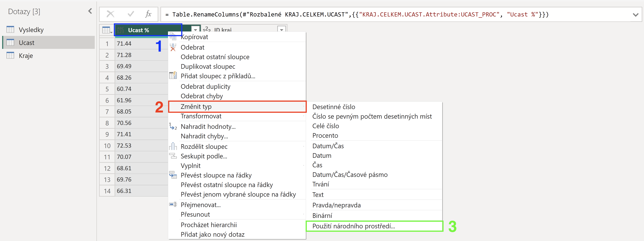This screenshot has height=241, width=644.
Task: Select the Kraje query
Action: tap(48, 56)
